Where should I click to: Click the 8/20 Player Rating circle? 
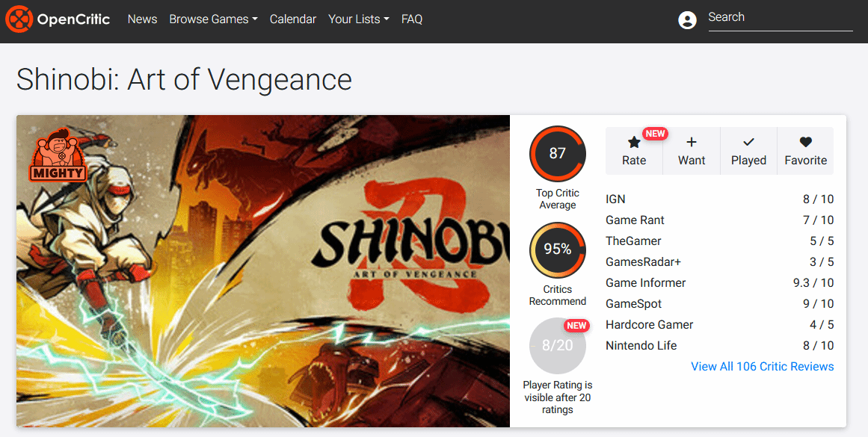(x=558, y=346)
